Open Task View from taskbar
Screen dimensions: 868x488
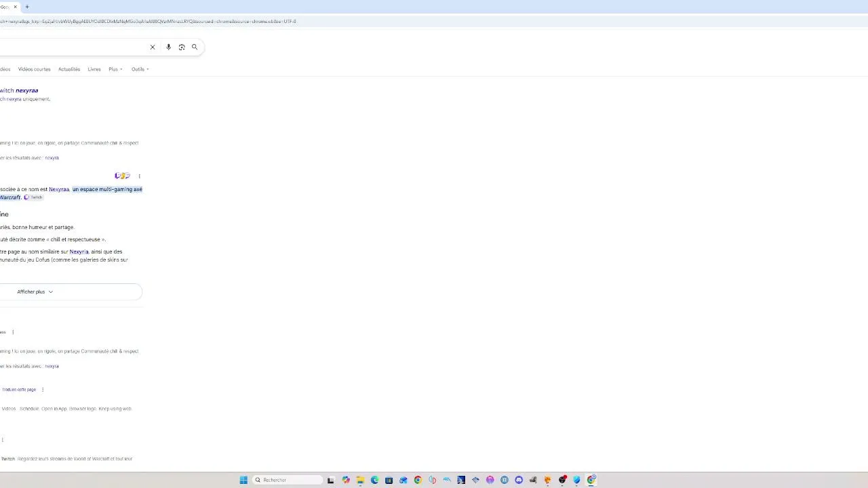pyautogui.click(x=331, y=480)
